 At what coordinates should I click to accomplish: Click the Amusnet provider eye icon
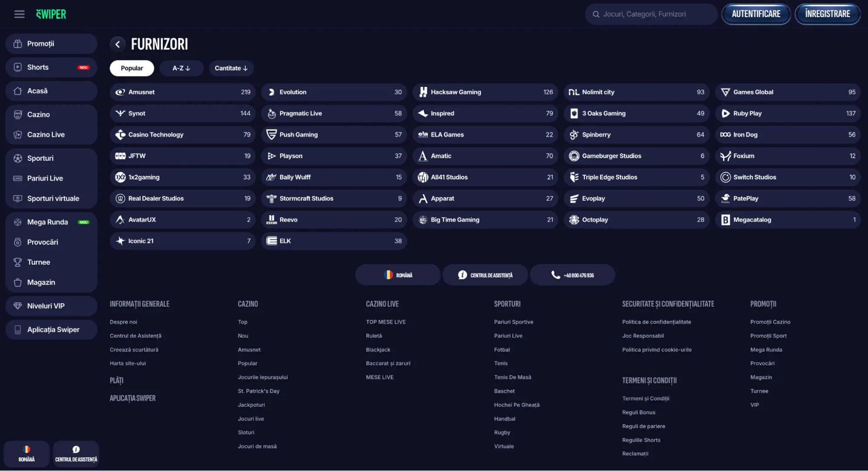120,92
